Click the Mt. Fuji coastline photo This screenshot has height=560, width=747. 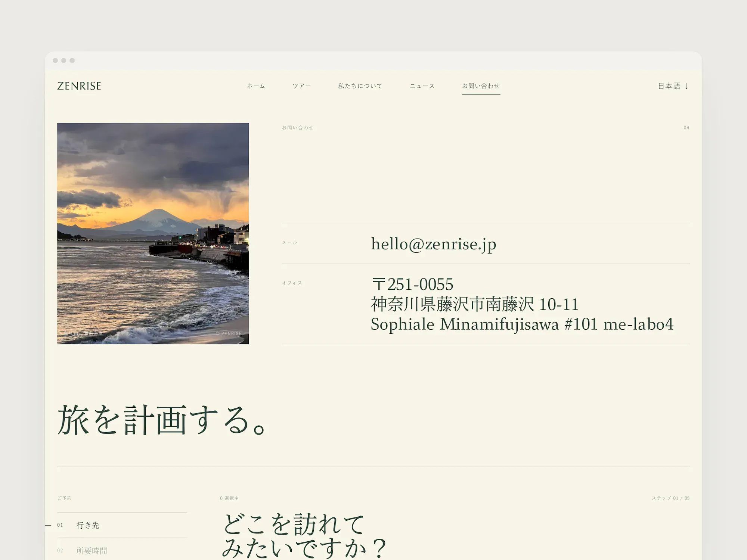pos(153,233)
